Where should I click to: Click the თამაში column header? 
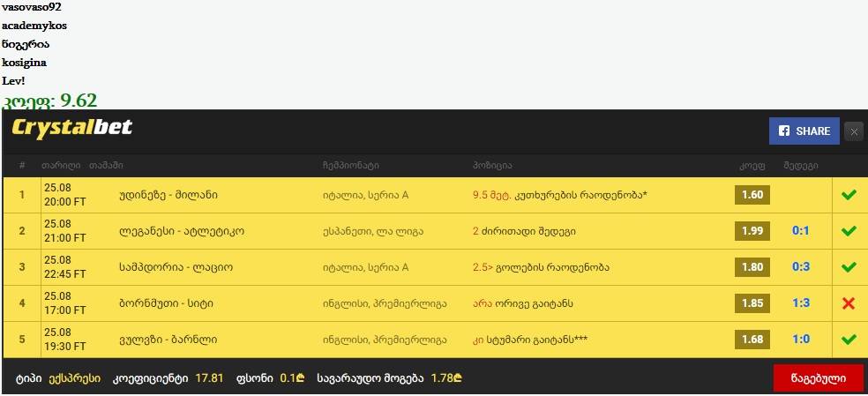(106, 166)
